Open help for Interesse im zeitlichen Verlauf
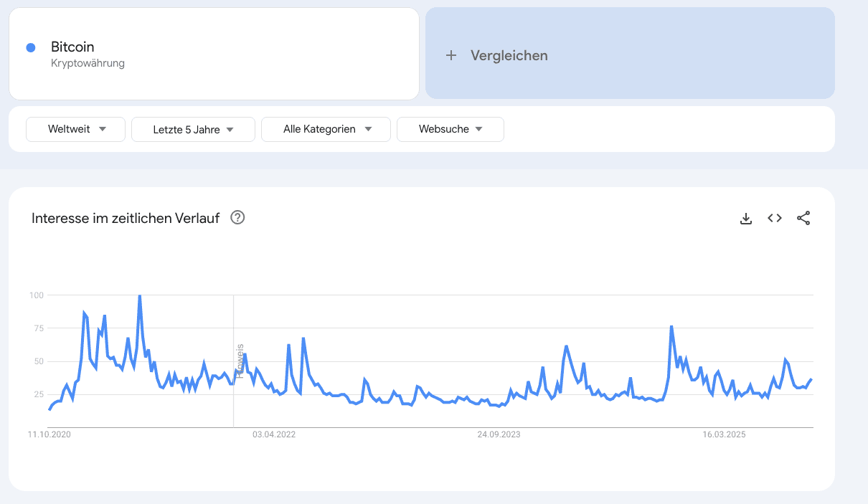 coord(237,218)
